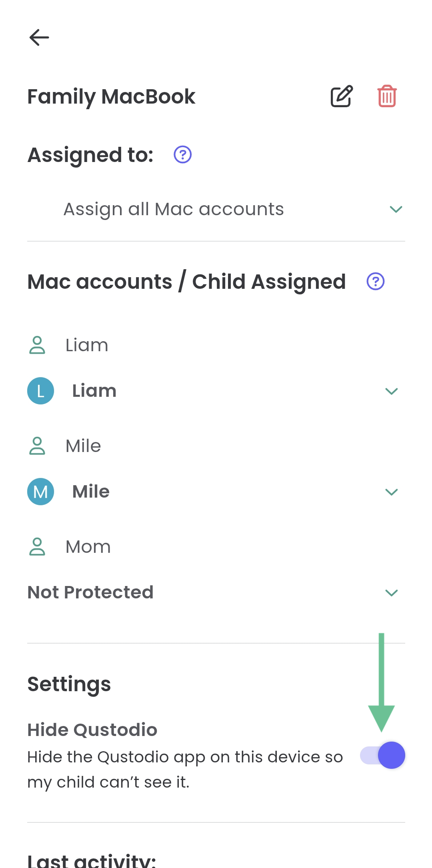432x868 pixels.
Task: Select the Not Protected assignment label
Action: [90, 592]
